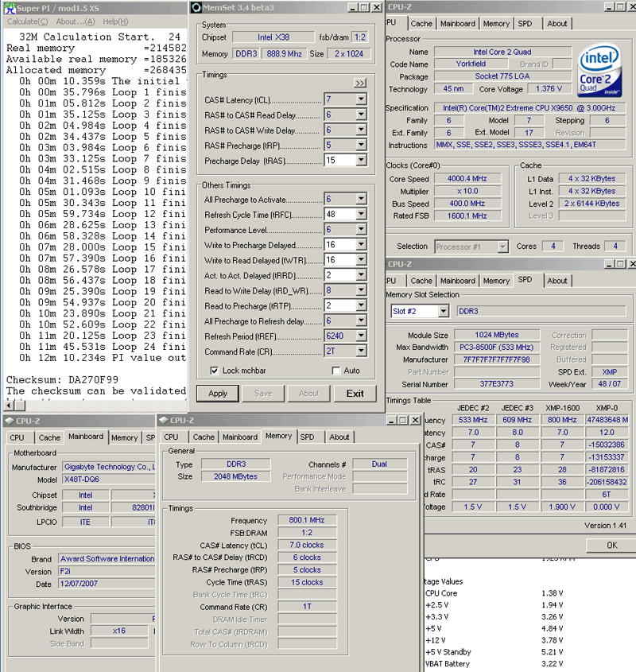Click the Exit button in MemSet
The image size is (636, 672).
point(355,393)
